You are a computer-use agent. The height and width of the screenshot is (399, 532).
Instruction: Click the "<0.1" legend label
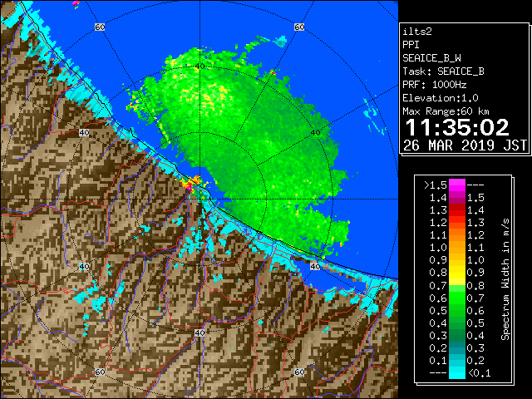click(479, 373)
